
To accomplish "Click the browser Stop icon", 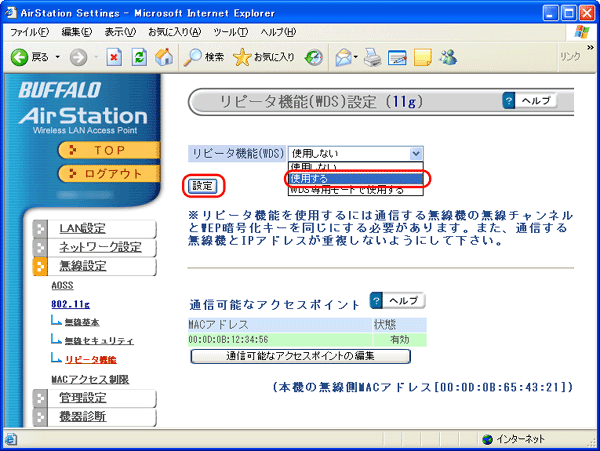I will click(116, 56).
